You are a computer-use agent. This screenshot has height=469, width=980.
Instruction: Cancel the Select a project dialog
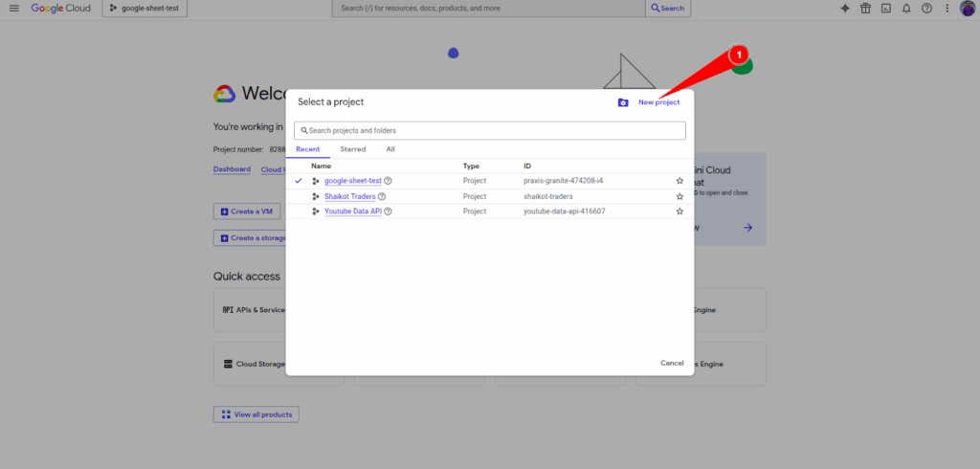672,363
